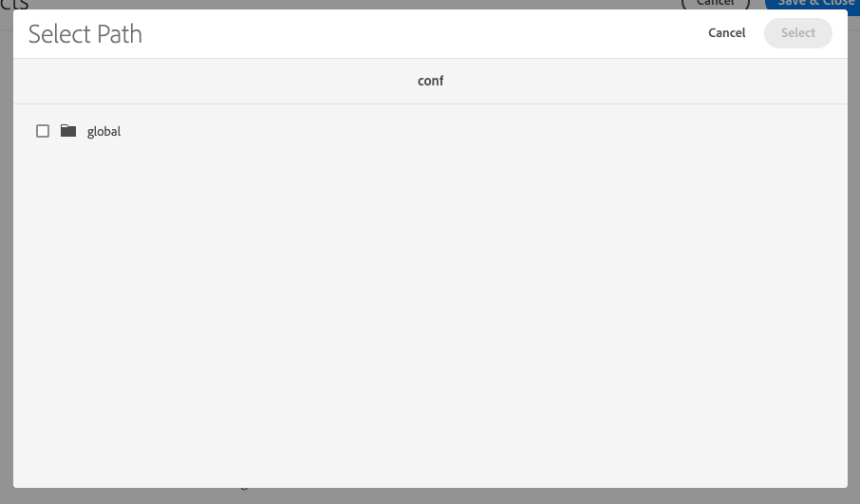This screenshot has width=860, height=504.
Task: Click the dimmed strip beneath the dialog
Action: (430, 495)
